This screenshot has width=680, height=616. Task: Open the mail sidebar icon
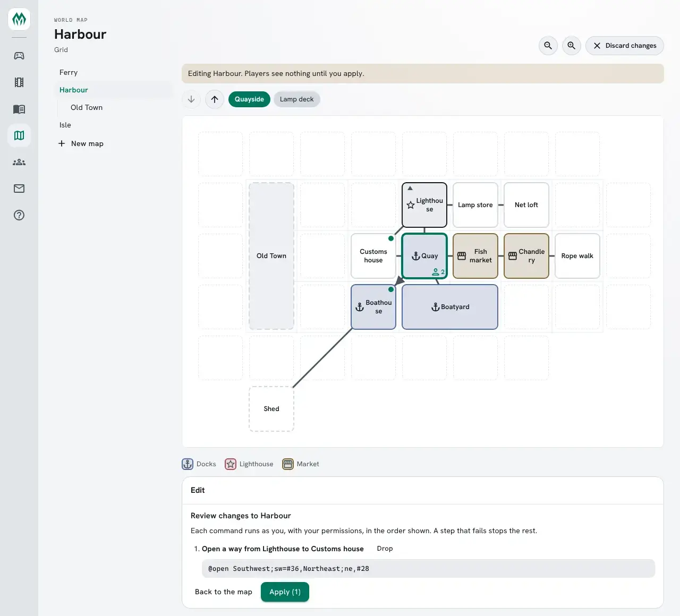[19, 189]
